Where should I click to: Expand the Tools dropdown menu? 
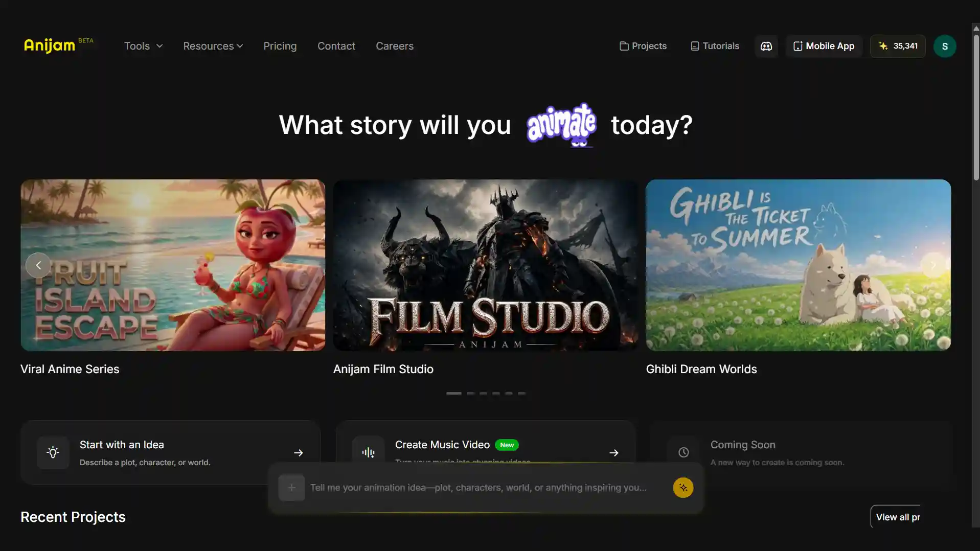point(143,46)
